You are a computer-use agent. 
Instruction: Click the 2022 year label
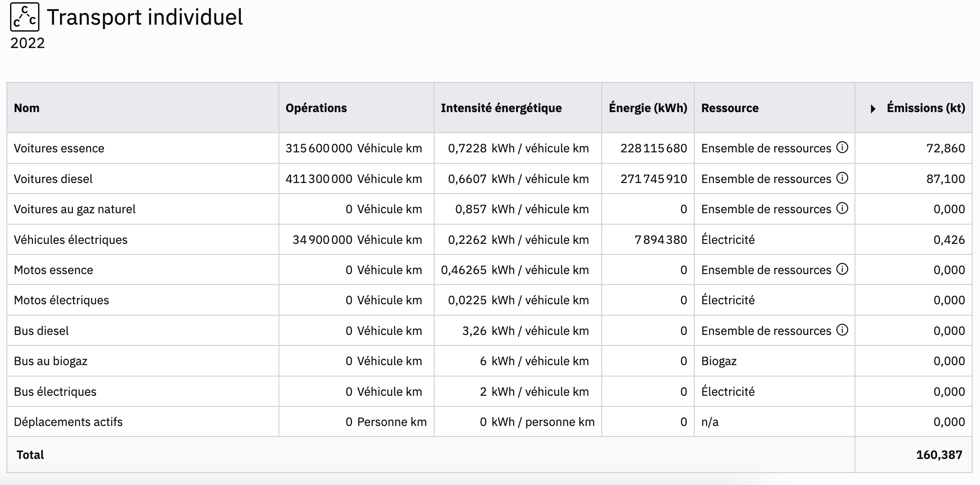coord(27,43)
